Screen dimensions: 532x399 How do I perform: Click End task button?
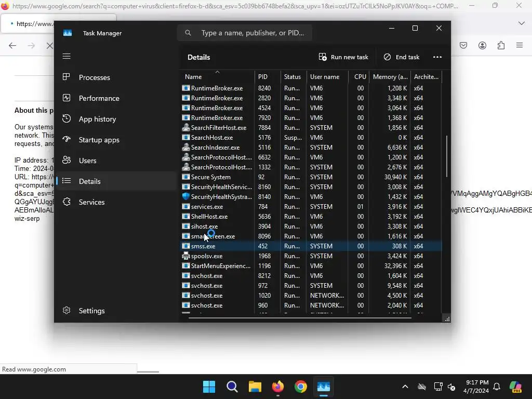(402, 57)
